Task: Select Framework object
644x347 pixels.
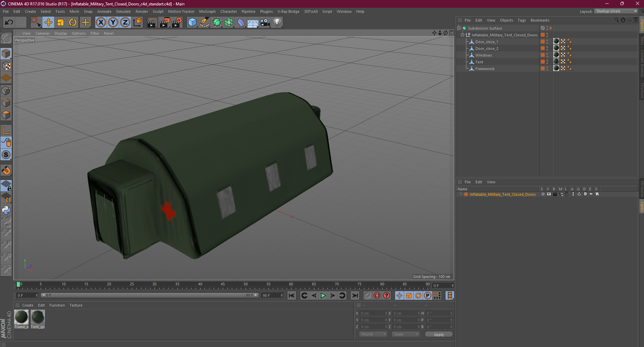Action: tap(485, 69)
